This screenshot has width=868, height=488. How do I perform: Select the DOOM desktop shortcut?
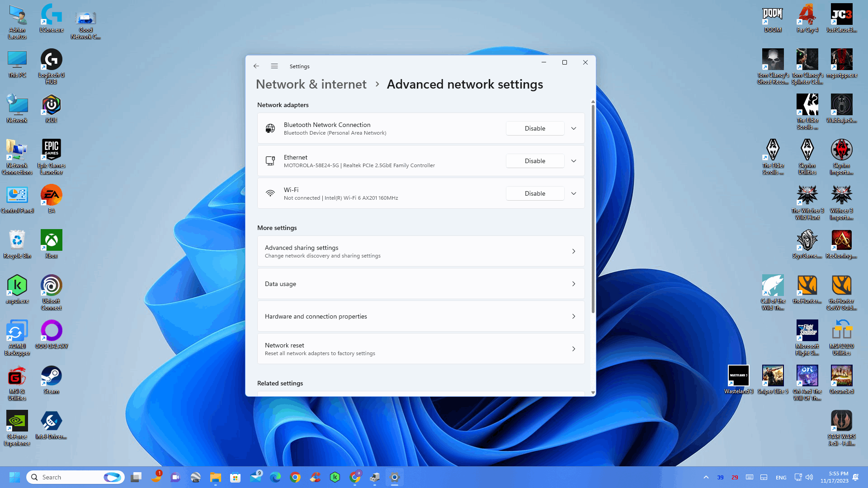773,18
